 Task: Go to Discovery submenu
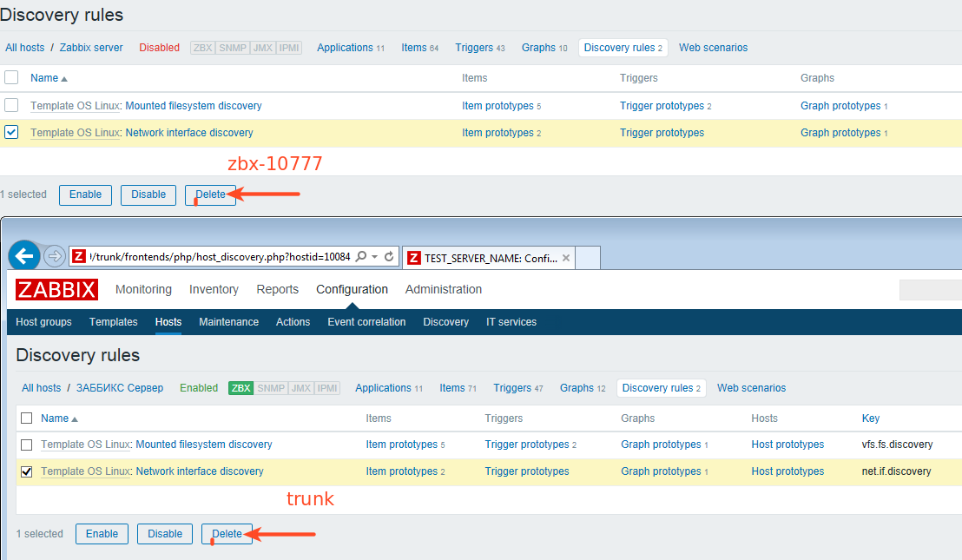[446, 322]
